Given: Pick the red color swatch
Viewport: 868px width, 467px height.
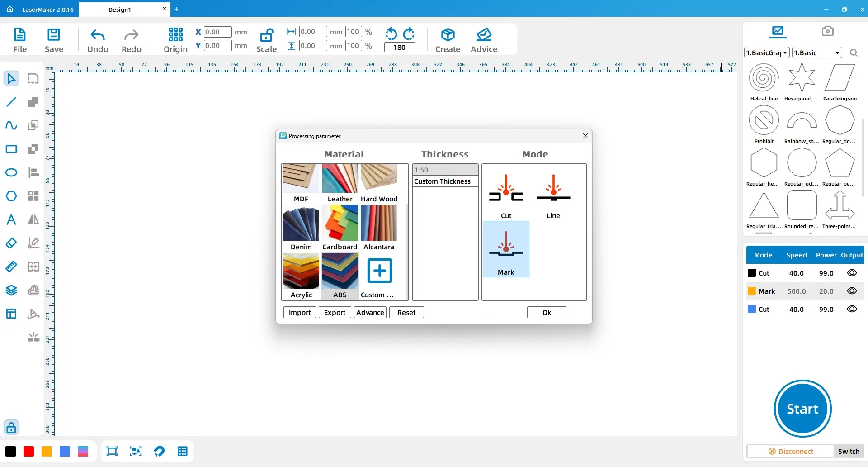Looking at the screenshot, I should click(28, 451).
